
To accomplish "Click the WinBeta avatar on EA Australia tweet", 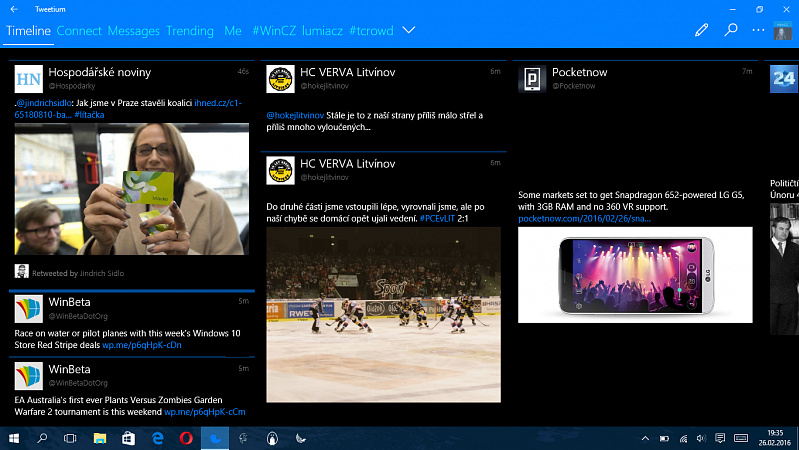I will pos(29,376).
